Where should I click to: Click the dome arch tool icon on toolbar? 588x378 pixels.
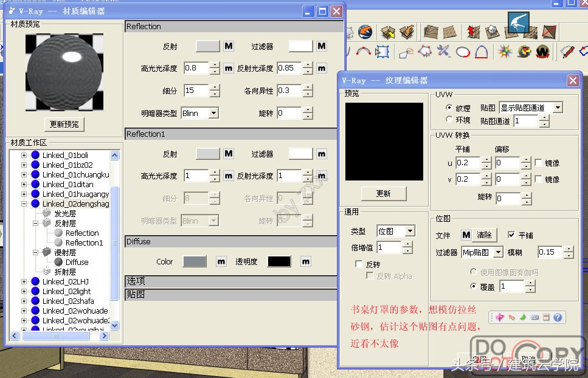click(482, 51)
